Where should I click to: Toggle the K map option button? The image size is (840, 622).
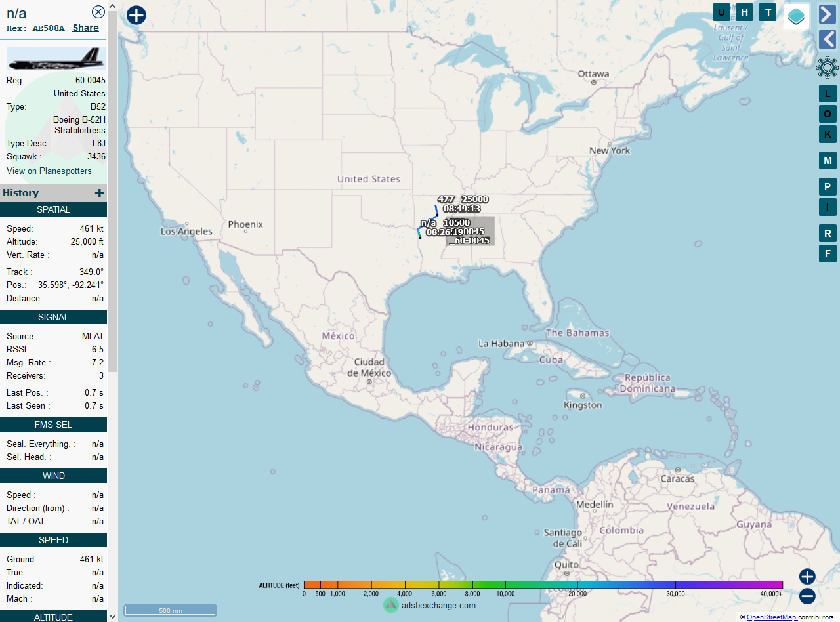coord(828,135)
